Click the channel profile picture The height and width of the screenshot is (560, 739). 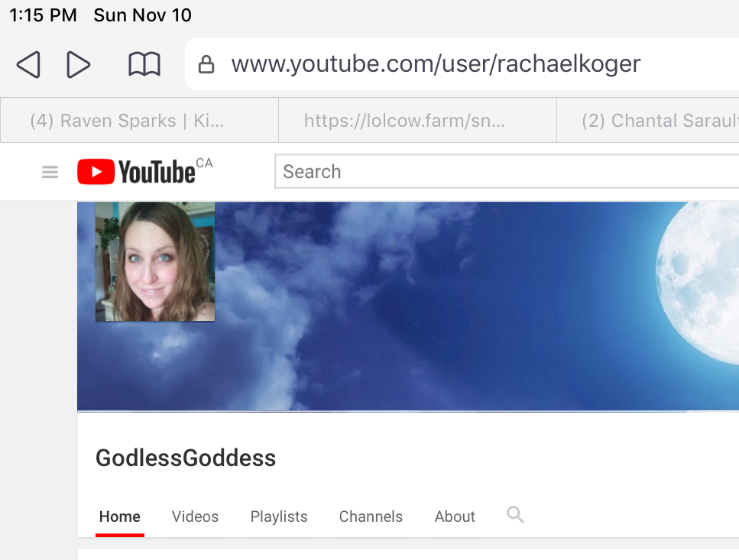pyautogui.click(x=155, y=261)
